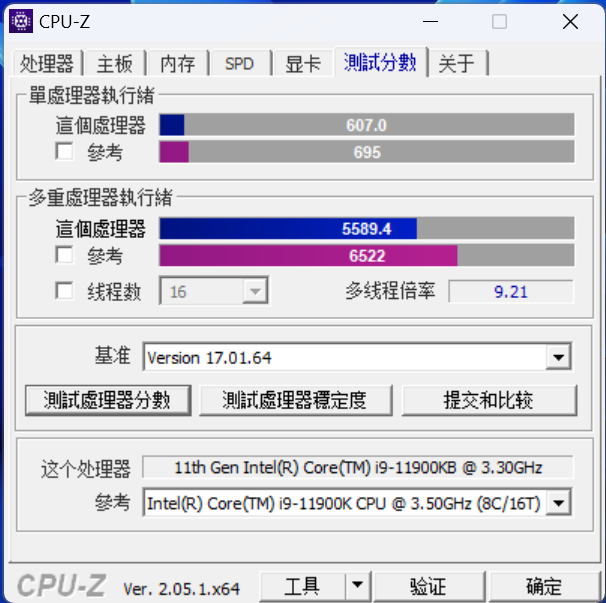Click the 測試處理器分數 button
606x603 pixels.
pos(108,400)
